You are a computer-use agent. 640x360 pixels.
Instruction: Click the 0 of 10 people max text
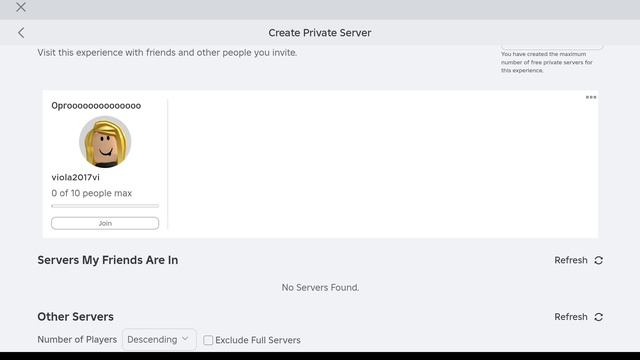[x=92, y=193]
